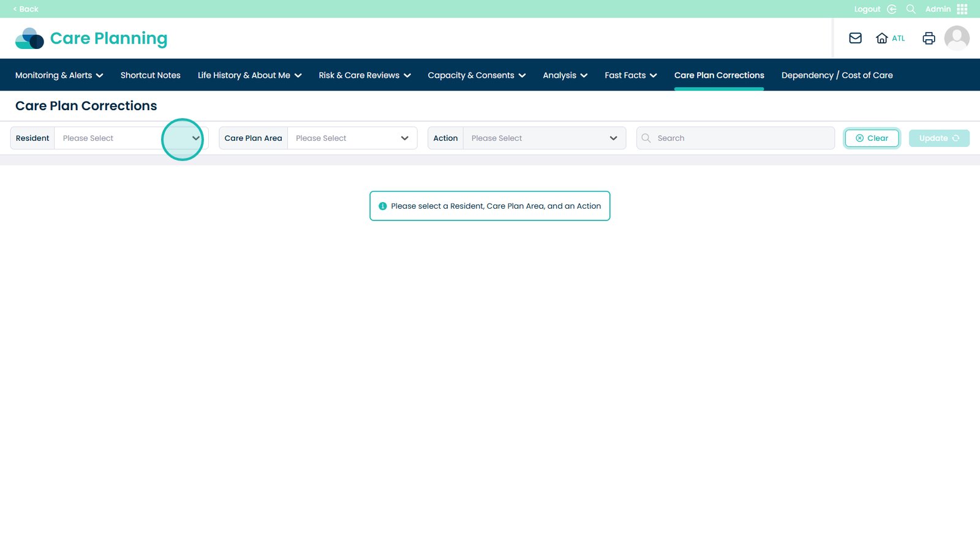Viewport: 980px width, 551px height.
Task: Open the Care Plan Area dropdown
Action: 352,138
